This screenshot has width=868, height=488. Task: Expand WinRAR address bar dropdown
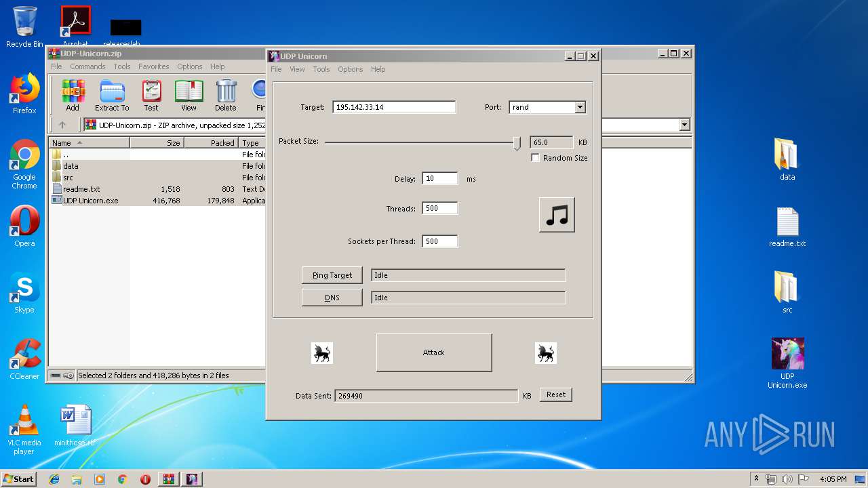[684, 125]
